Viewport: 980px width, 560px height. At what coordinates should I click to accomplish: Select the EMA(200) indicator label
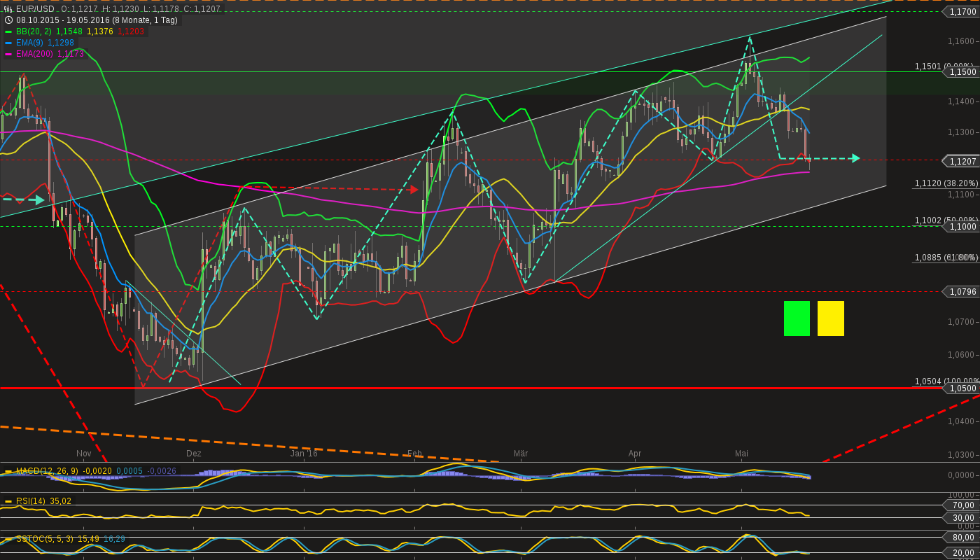click(34, 54)
